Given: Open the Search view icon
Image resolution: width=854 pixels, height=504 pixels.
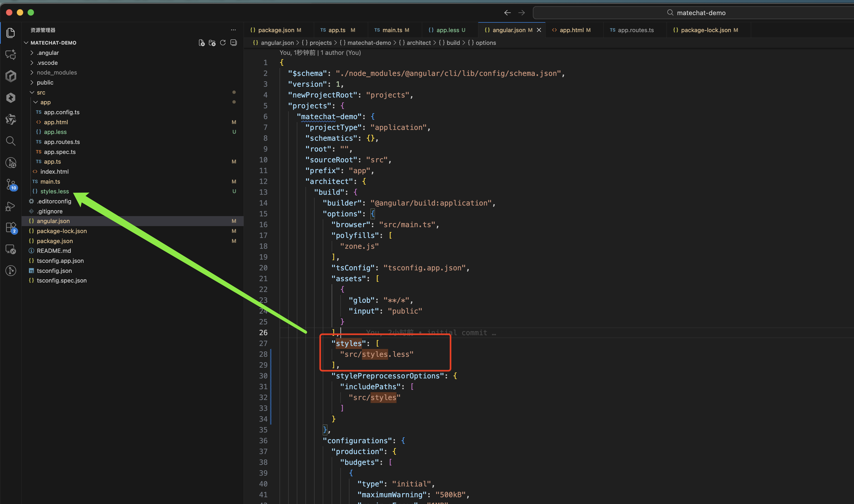Looking at the screenshot, I should click(11, 141).
